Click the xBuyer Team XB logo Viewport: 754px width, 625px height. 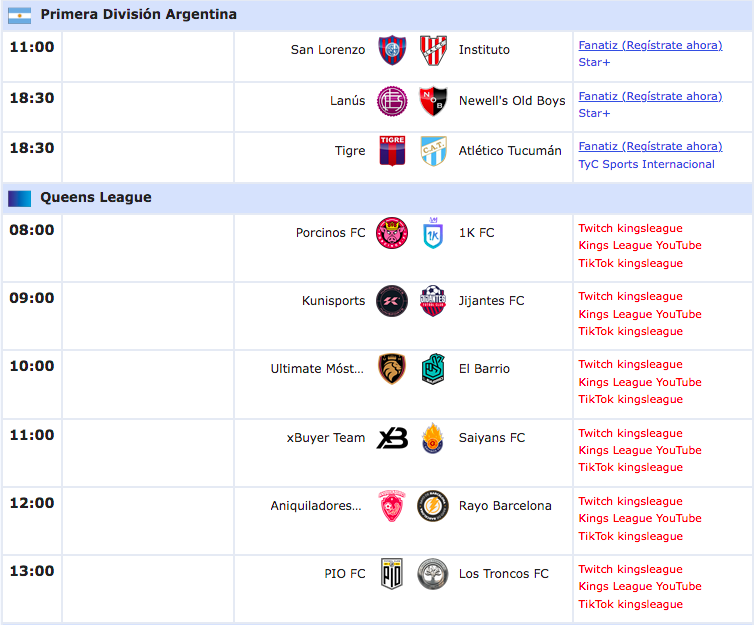point(392,438)
